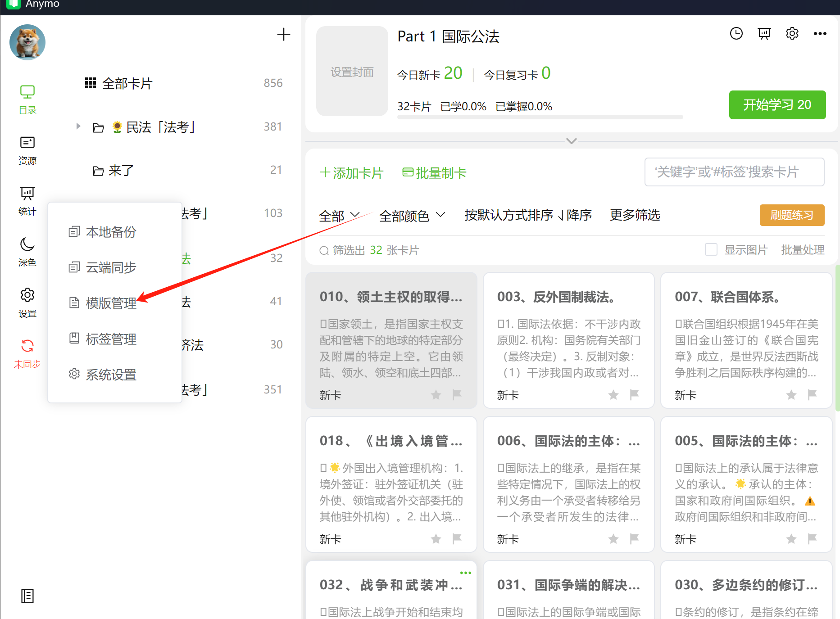
Task: Open options dots on card 032、战争和武装冲
Action: click(466, 573)
